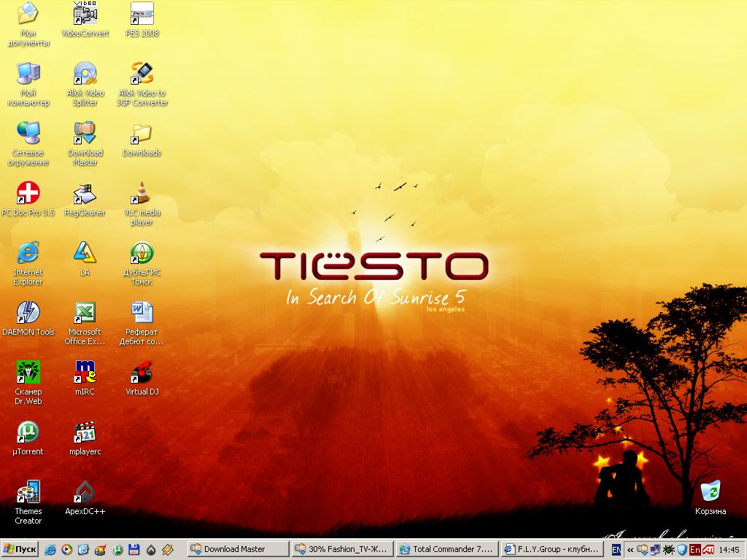Select the DAEMON Tools icon
Screen dimensions: 747x560
(28, 319)
